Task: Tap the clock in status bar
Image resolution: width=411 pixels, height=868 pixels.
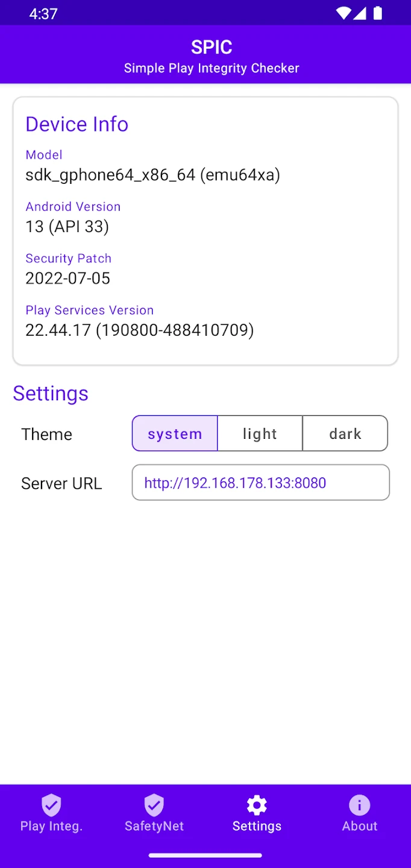Action: pos(43,13)
